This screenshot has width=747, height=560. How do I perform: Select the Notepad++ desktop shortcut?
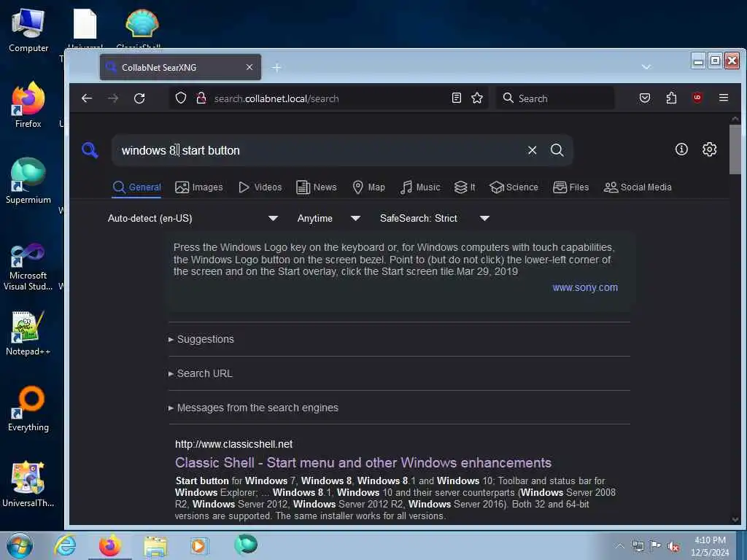click(x=28, y=333)
